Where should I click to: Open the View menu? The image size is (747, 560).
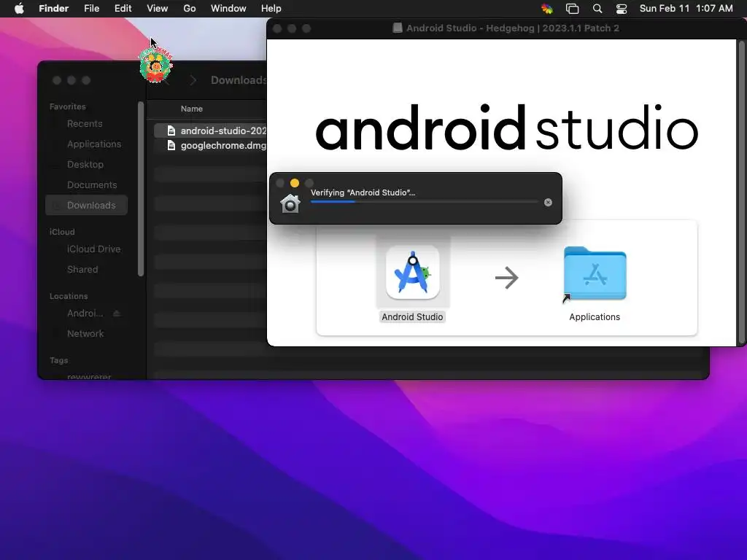click(x=158, y=9)
